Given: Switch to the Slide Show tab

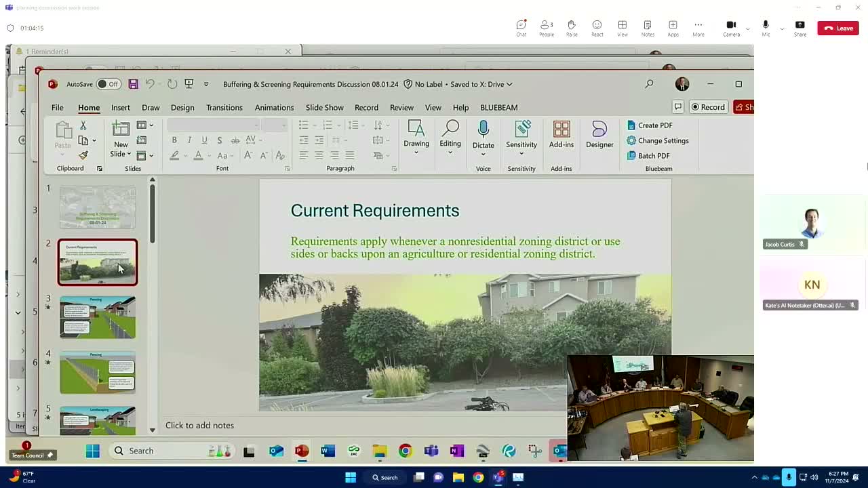Looking at the screenshot, I should (x=324, y=107).
